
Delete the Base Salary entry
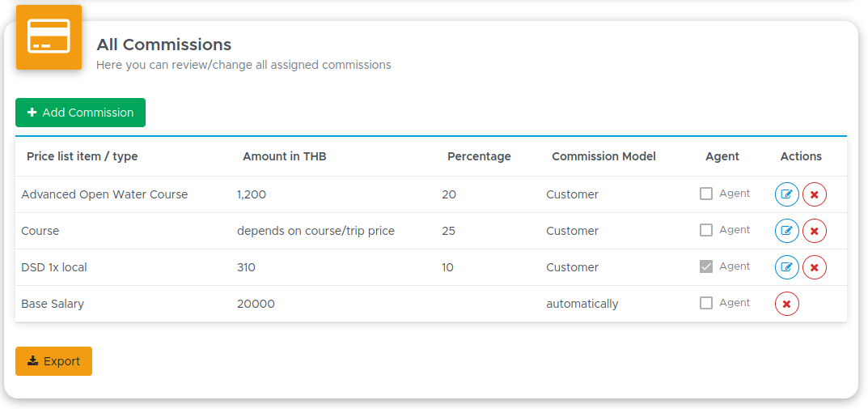[x=786, y=304]
